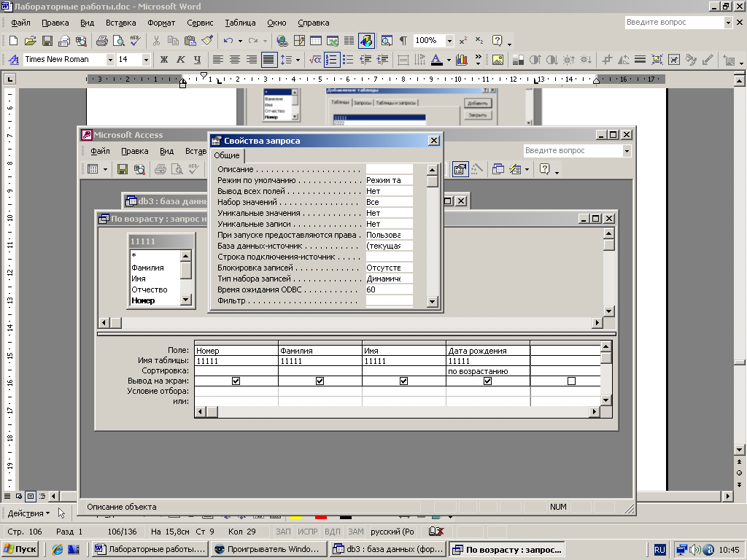Switch to Лабораторные работы taskbar button

click(150, 549)
